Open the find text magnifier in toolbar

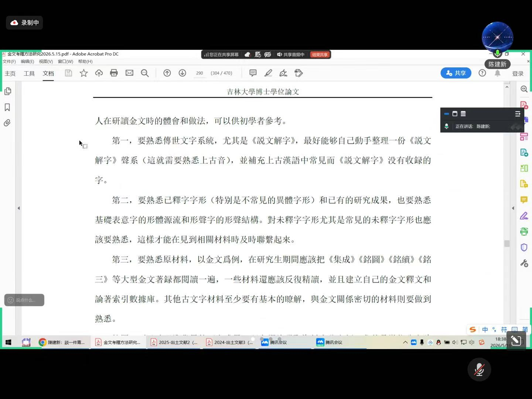pos(145,73)
